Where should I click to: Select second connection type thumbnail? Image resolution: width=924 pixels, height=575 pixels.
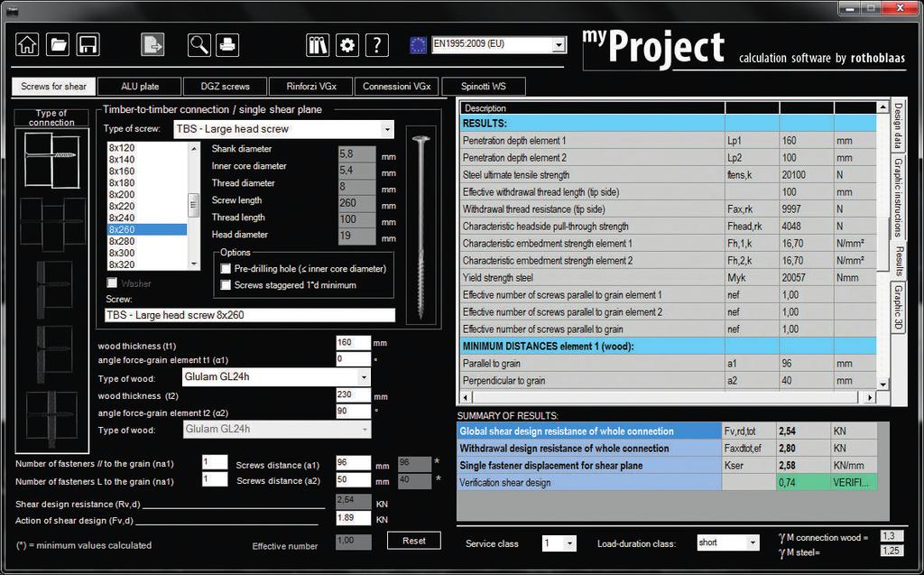click(x=51, y=224)
